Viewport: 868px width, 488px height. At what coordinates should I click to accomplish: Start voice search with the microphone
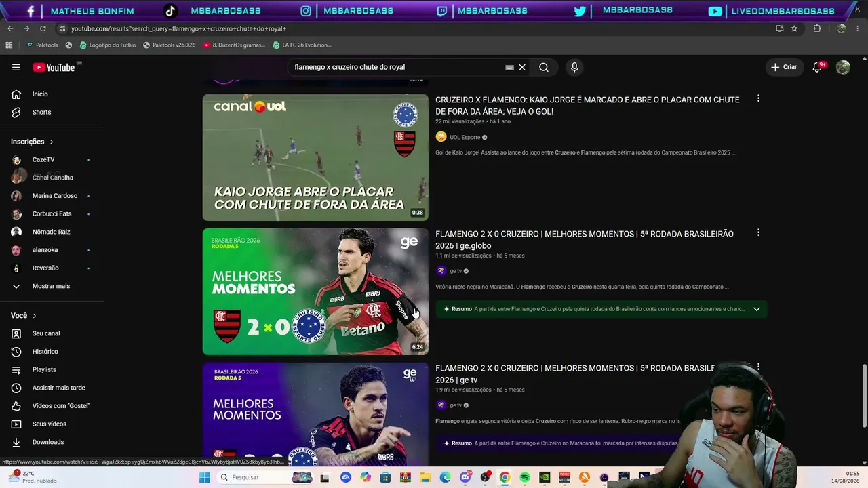pyautogui.click(x=574, y=67)
